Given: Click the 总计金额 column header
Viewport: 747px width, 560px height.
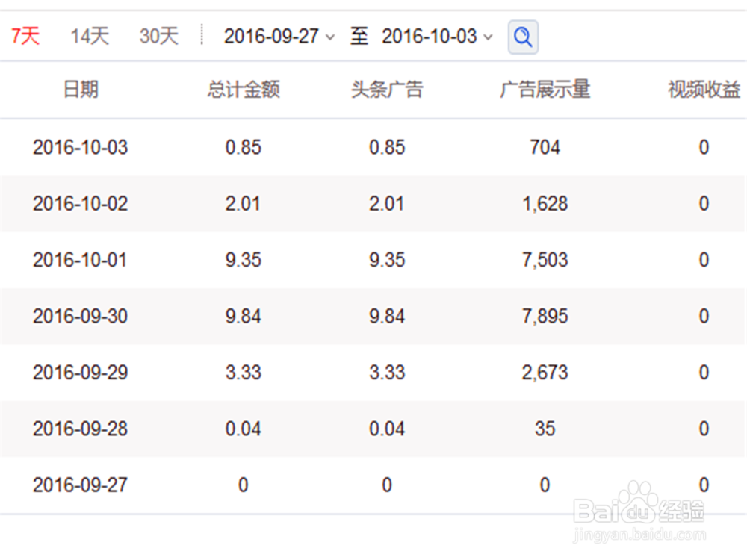Looking at the screenshot, I should [x=243, y=90].
